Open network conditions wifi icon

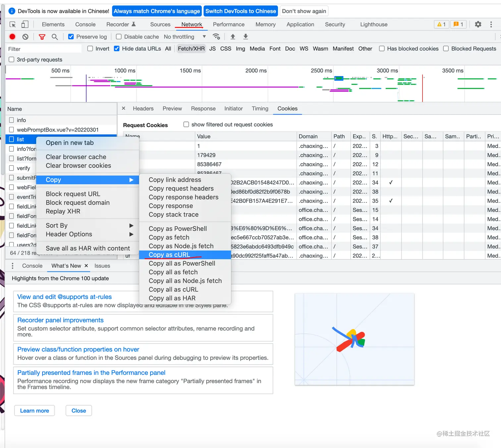point(216,36)
